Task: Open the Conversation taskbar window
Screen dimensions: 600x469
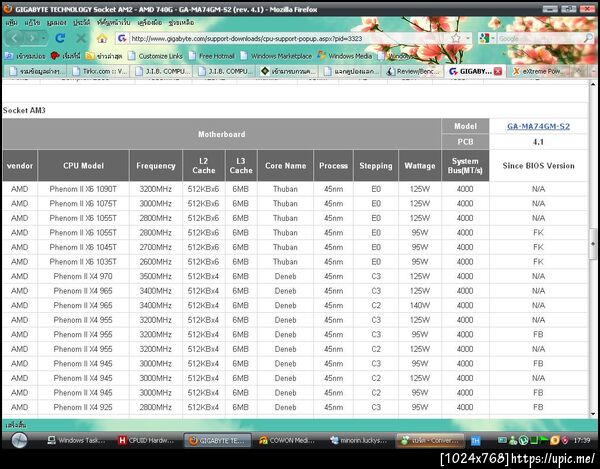Action: [429, 440]
